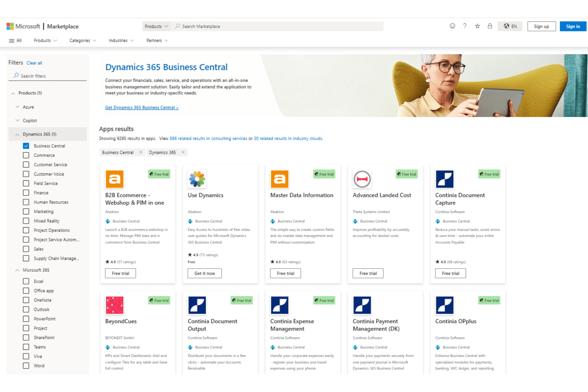Focus the Search Marketplace field
This screenshot has width=588, height=392.
tap(277, 26)
